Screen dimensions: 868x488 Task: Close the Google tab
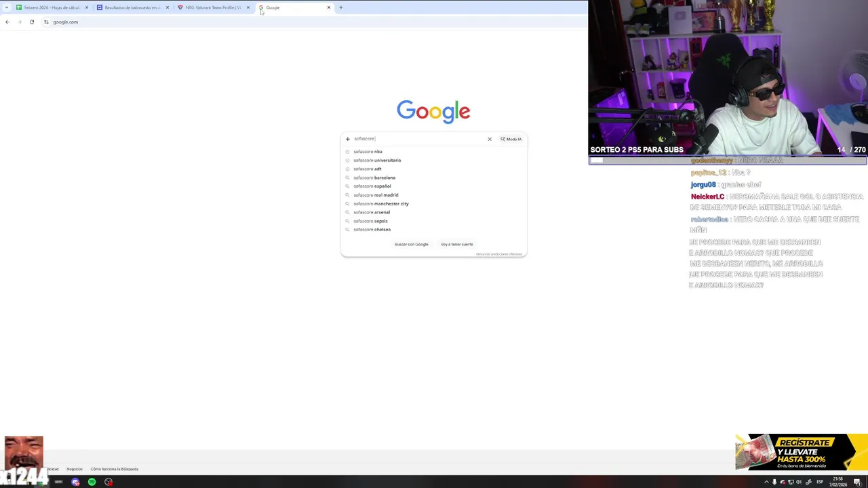click(x=329, y=7)
